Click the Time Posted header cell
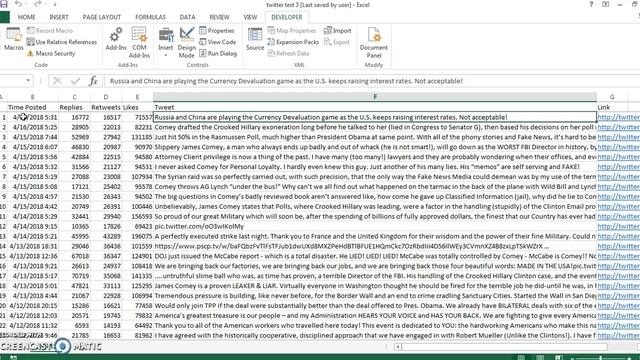 tap(32, 107)
